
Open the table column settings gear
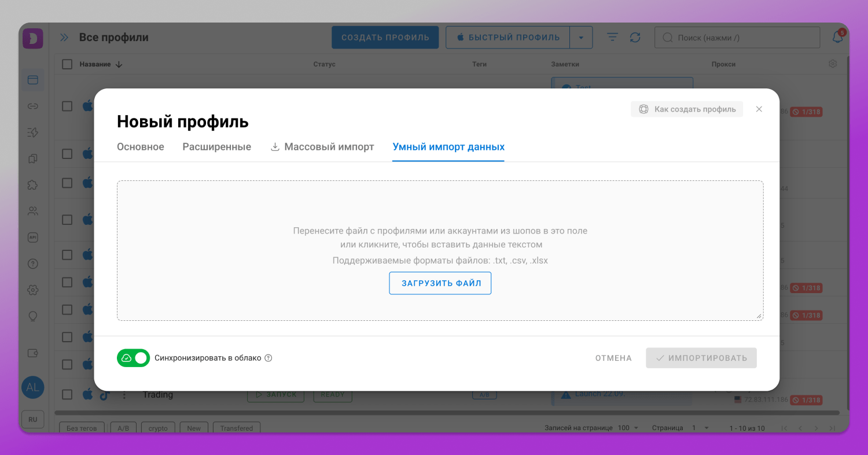click(833, 64)
